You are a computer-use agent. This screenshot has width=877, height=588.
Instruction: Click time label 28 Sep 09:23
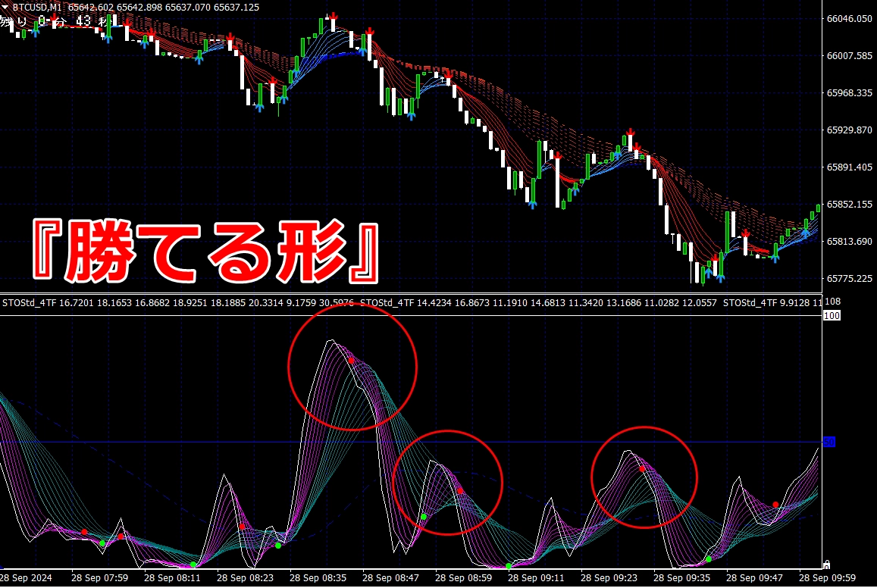pos(609,578)
